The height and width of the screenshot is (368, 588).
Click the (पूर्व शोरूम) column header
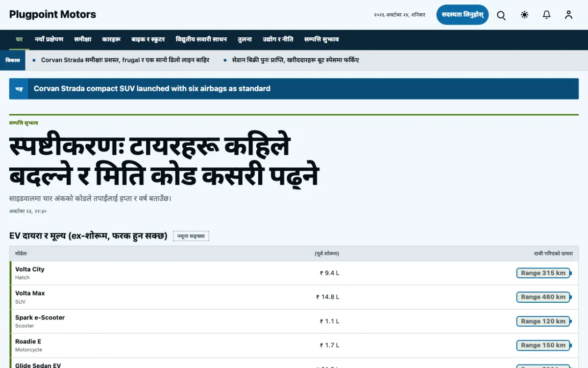(327, 254)
